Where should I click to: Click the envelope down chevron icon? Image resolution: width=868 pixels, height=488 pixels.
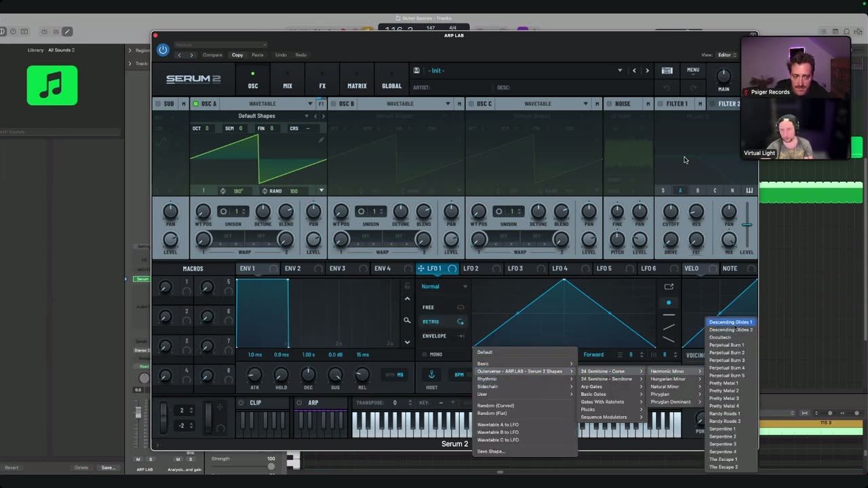tap(407, 342)
